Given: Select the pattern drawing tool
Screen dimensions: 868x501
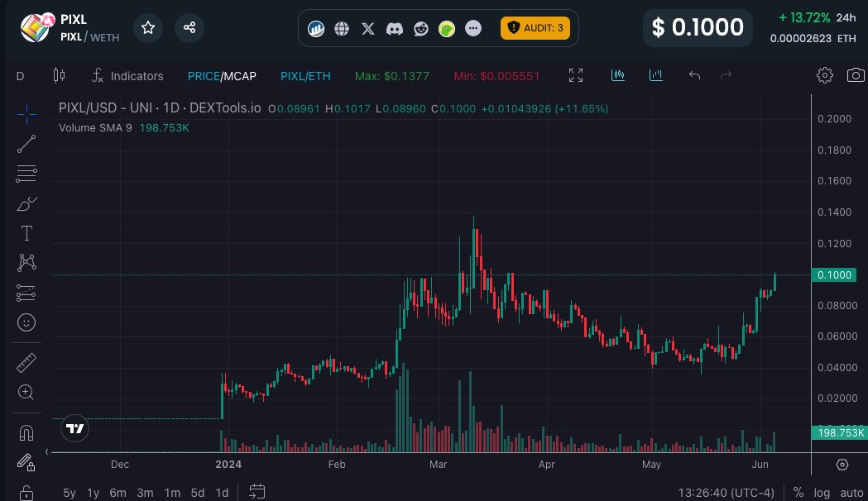Looking at the screenshot, I should pos(26,262).
